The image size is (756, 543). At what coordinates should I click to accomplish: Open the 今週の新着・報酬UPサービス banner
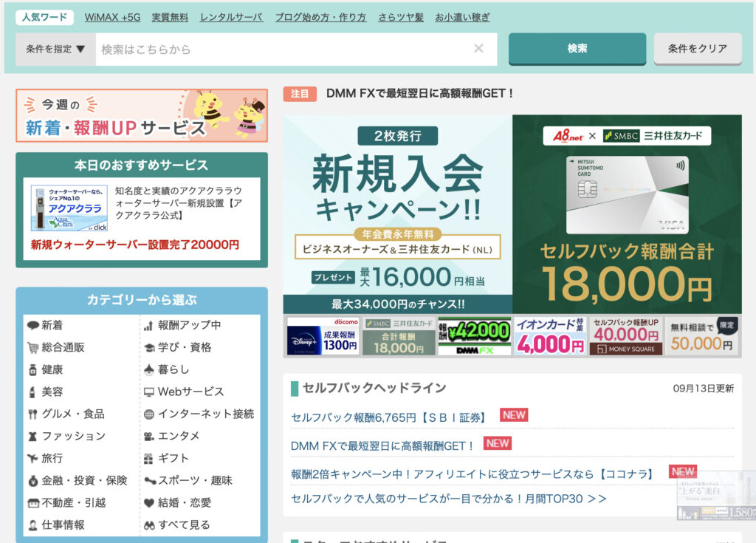[x=142, y=115]
